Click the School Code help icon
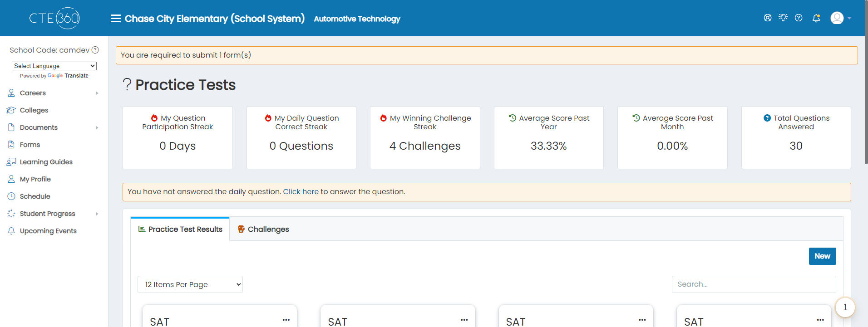 (x=95, y=50)
